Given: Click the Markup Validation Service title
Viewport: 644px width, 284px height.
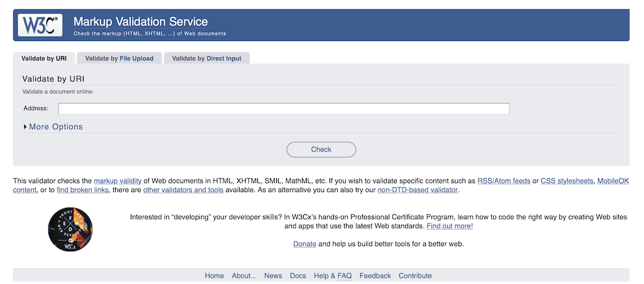Looking at the screenshot, I should 140,21.
